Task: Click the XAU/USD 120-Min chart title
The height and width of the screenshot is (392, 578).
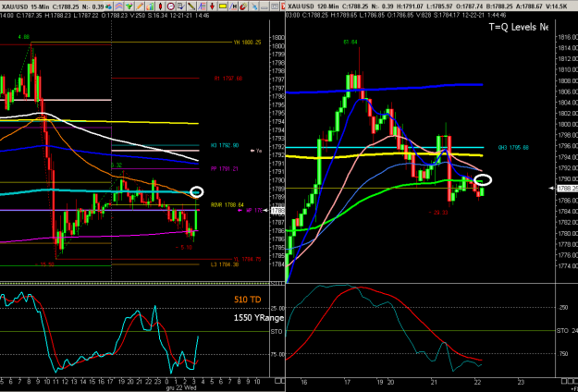Action: (313, 6)
